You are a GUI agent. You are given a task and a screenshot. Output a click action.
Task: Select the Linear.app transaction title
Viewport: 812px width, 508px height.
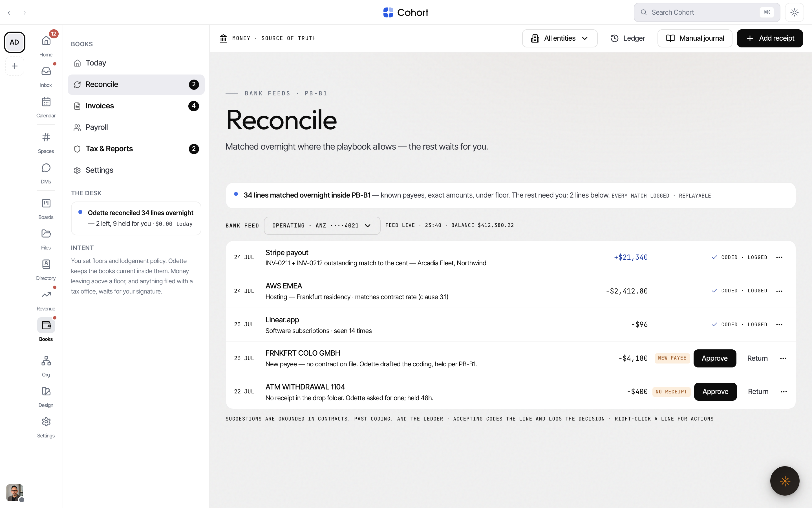(x=282, y=320)
